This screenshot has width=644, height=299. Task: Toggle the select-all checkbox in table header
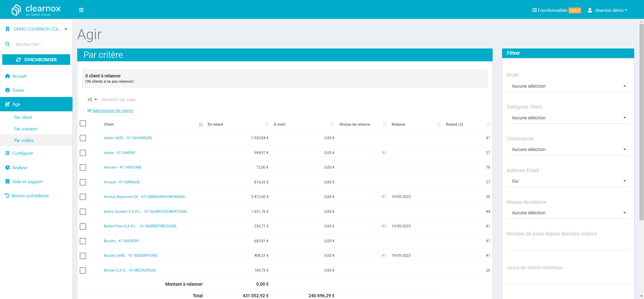coord(83,123)
